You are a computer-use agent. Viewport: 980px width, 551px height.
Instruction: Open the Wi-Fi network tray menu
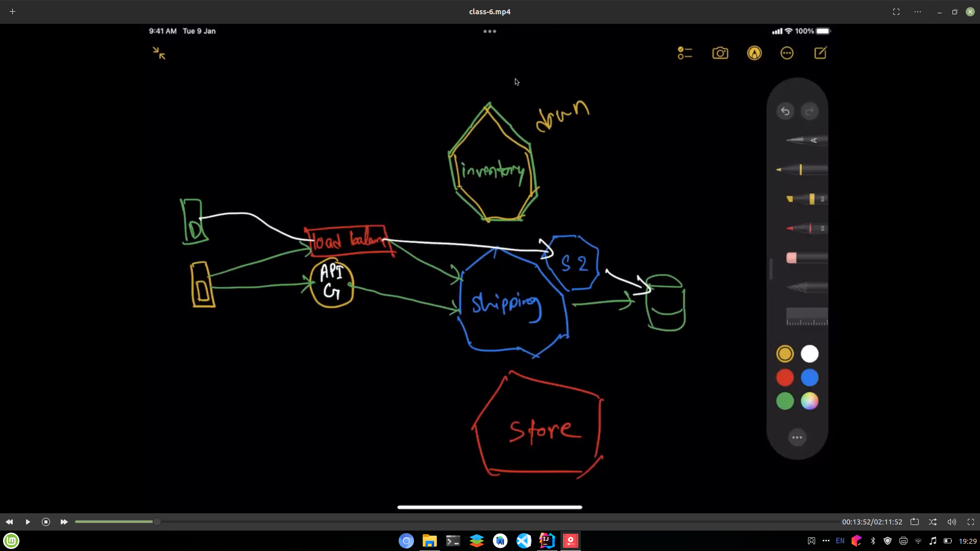(918, 541)
